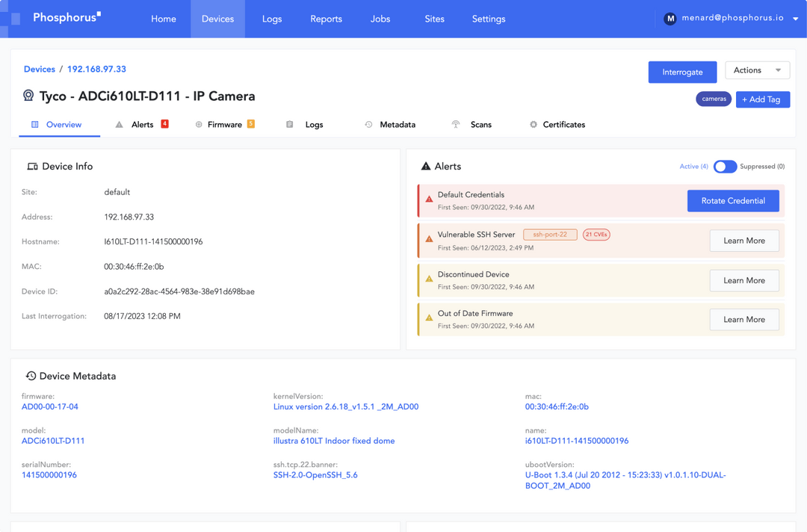Open the Actions dropdown
Screen dimensions: 807x532
(x=757, y=69)
